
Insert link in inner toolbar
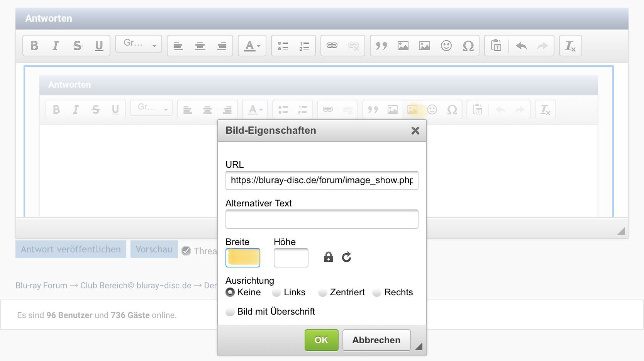[328, 109]
